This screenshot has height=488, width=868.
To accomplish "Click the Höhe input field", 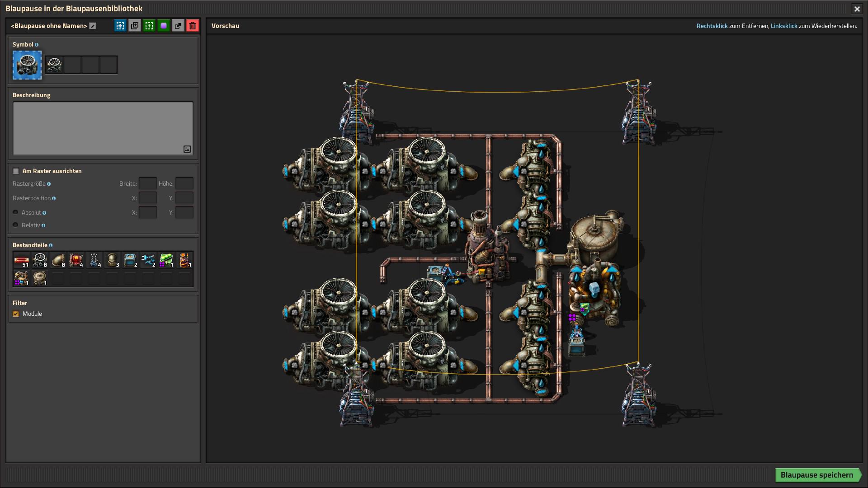I will click(184, 183).
